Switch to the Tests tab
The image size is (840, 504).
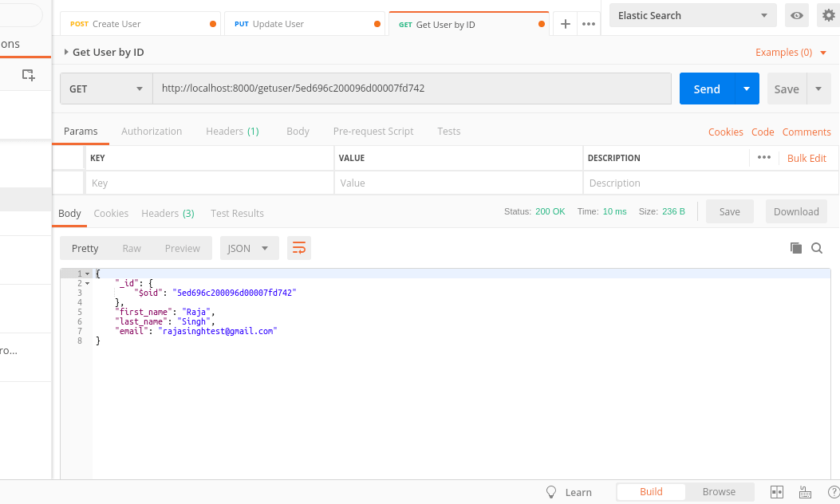(x=448, y=132)
